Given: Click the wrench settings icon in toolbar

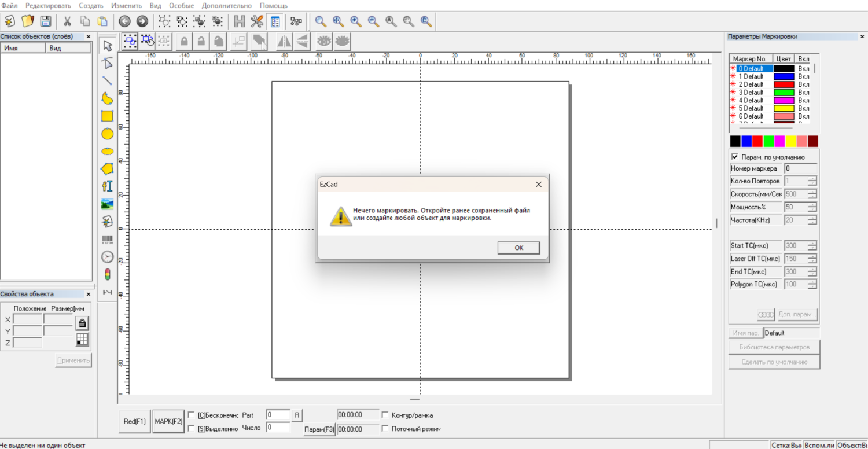Looking at the screenshot, I should (x=257, y=21).
